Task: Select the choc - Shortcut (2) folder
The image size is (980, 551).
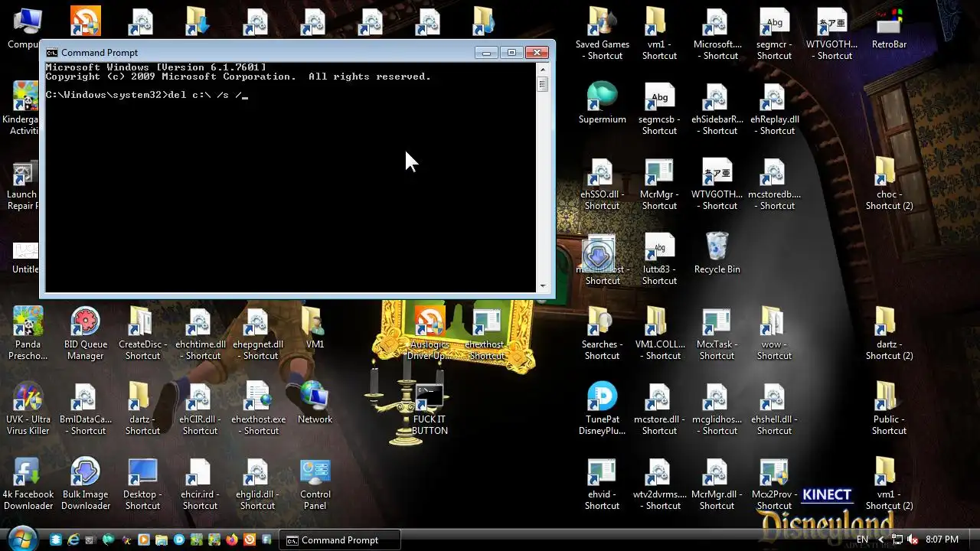Action: click(x=889, y=184)
